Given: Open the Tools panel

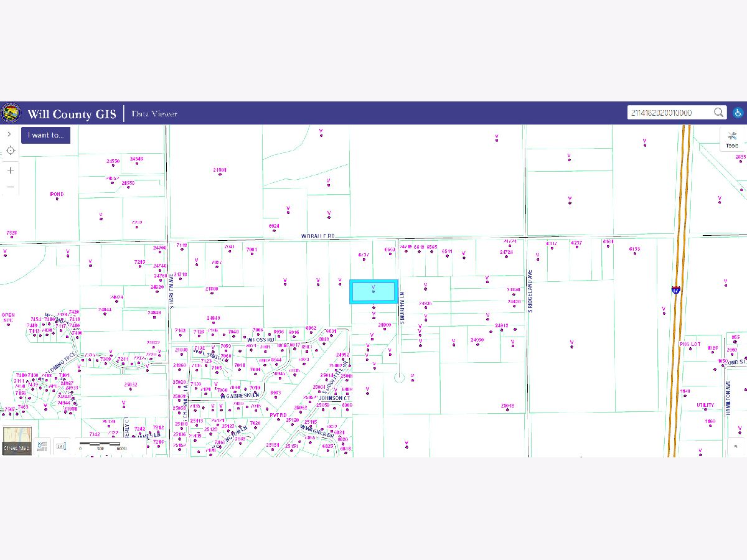Looking at the screenshot, I should (732, 139).
